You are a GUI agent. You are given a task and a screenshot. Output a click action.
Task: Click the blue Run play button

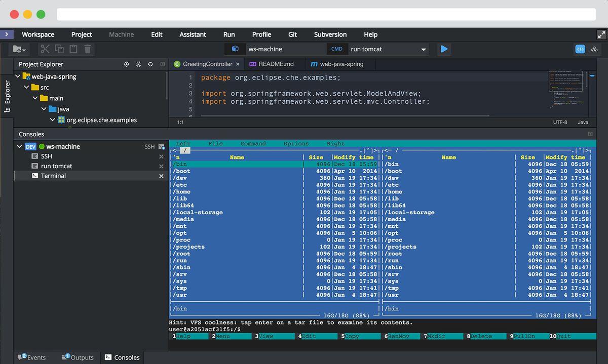pyautogui.click(x=444, y=49)
